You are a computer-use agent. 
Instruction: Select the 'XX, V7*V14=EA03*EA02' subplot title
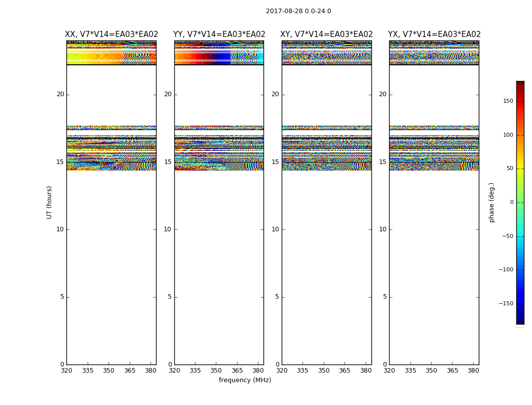coord(111,34)
